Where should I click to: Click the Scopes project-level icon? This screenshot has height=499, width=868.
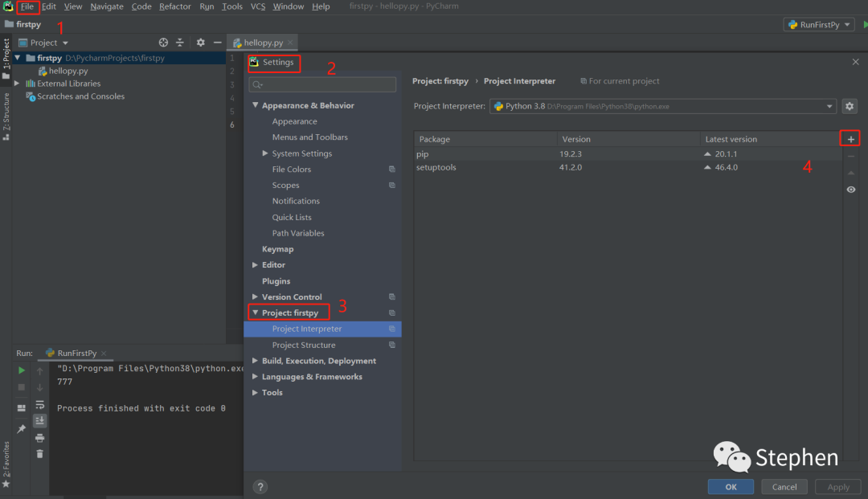click(392, 186)
